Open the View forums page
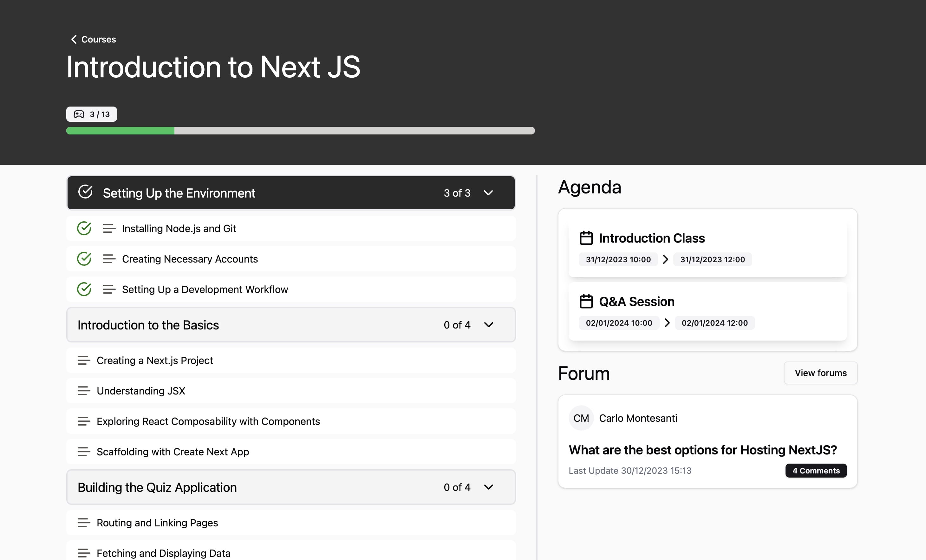The width and height of the screenshot is (926, 560). coord(820,373)
